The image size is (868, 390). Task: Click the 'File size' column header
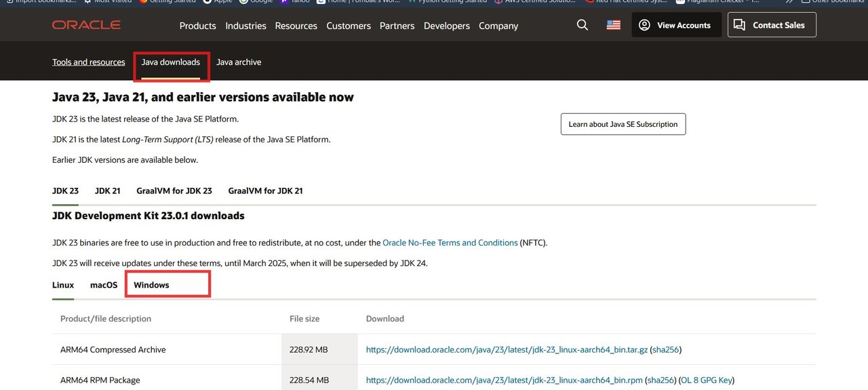[304, 319]
